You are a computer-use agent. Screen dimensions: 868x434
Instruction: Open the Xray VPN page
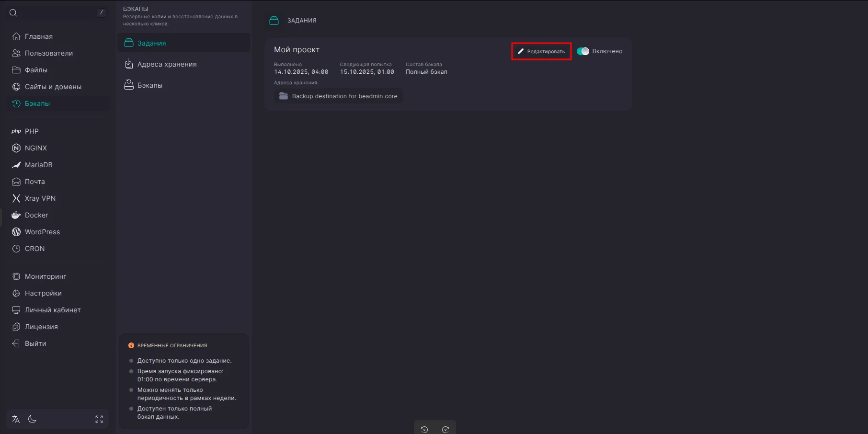pyautogui.click(x=40, y=198)
